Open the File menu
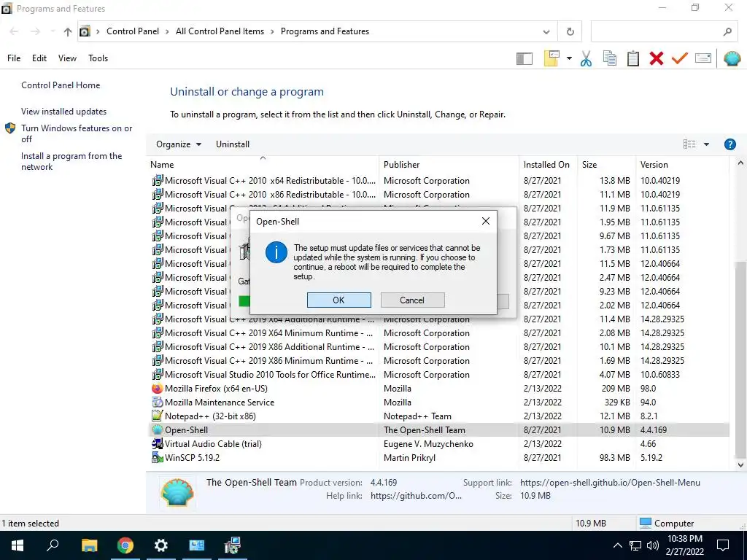The height and width of the screenshot is (560, 747). click(x=14, y=58)
